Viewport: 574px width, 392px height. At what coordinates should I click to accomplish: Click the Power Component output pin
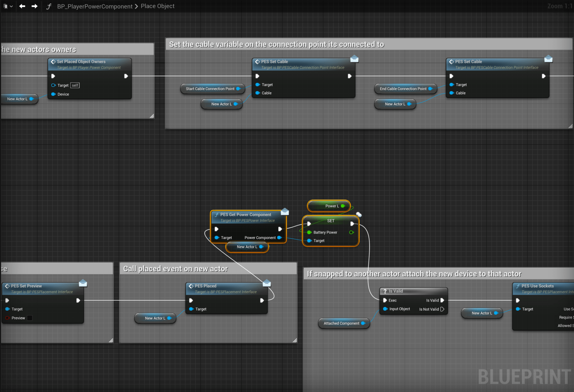[279, 238]
